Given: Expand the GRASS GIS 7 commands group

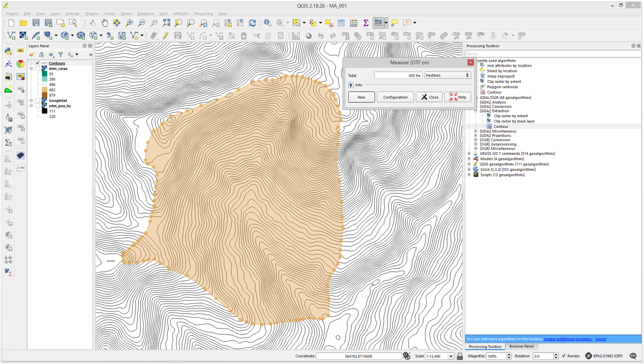Looking at the screenshot, I should tap(469, 154).
